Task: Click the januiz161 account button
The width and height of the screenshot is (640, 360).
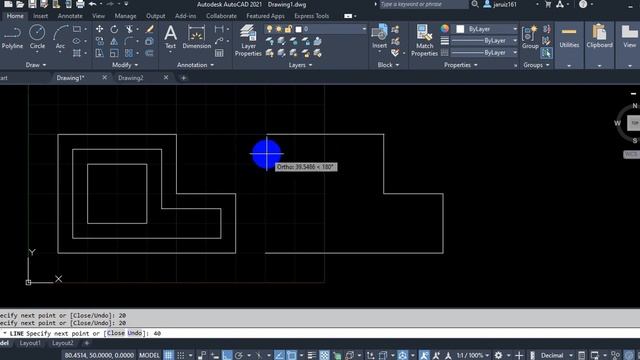Action: pyautogui.click(x=500, y=4)
